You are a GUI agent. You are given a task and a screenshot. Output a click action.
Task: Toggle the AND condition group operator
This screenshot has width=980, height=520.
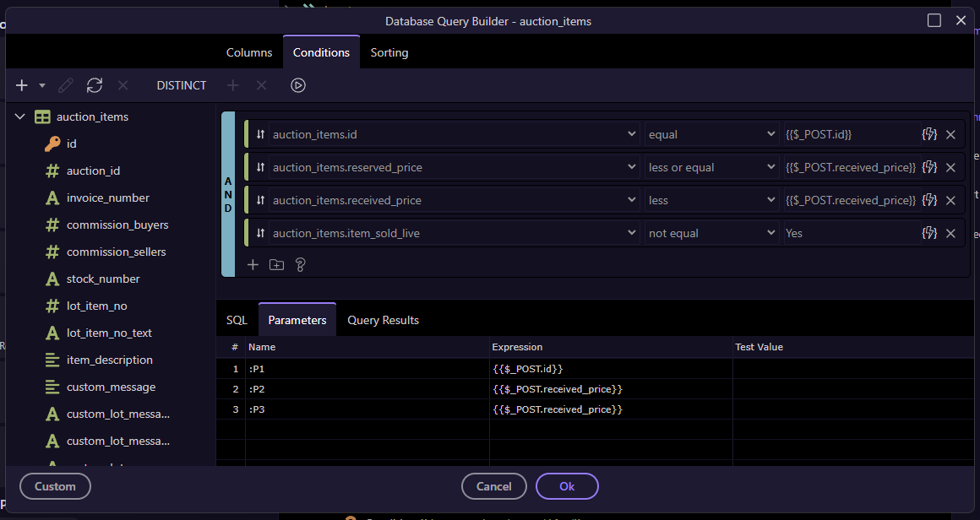228,194
